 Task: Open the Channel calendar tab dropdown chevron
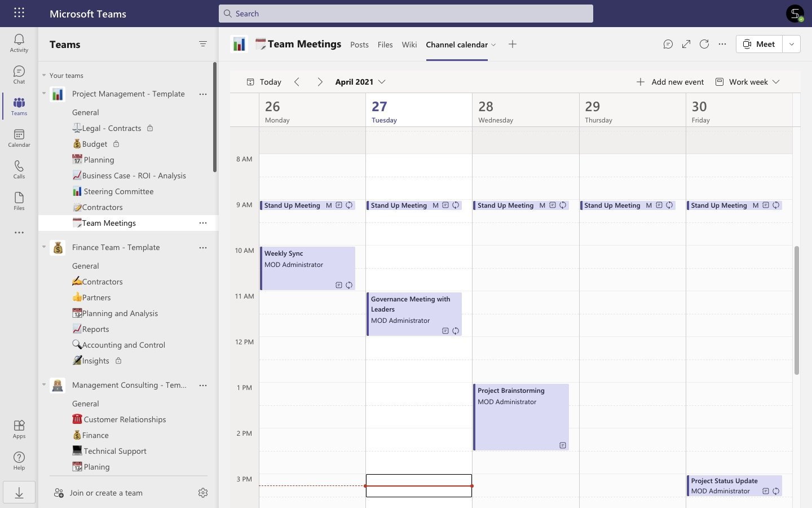[x=493, y=45]
